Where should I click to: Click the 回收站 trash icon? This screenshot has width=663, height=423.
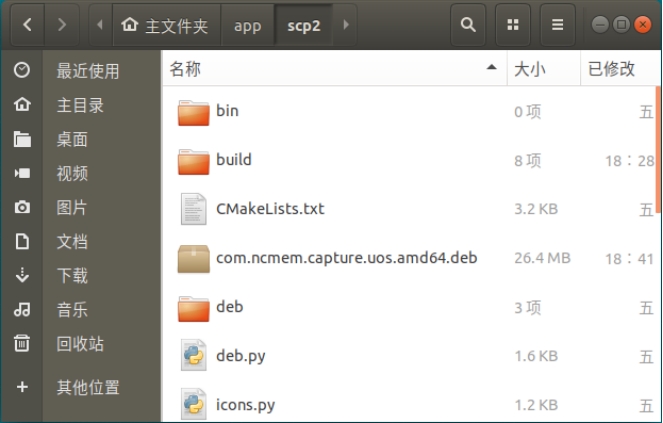(22, 343)
